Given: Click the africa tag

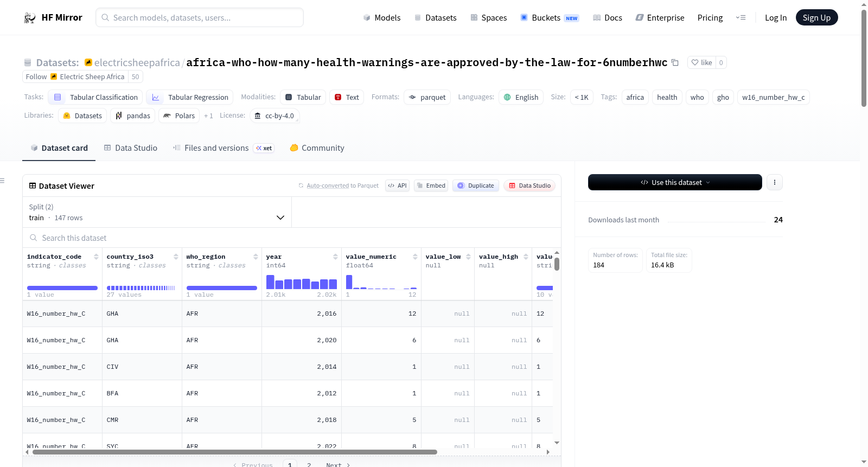Looking at the screenshot, I should pyautogui.click(x=635, y=97).
